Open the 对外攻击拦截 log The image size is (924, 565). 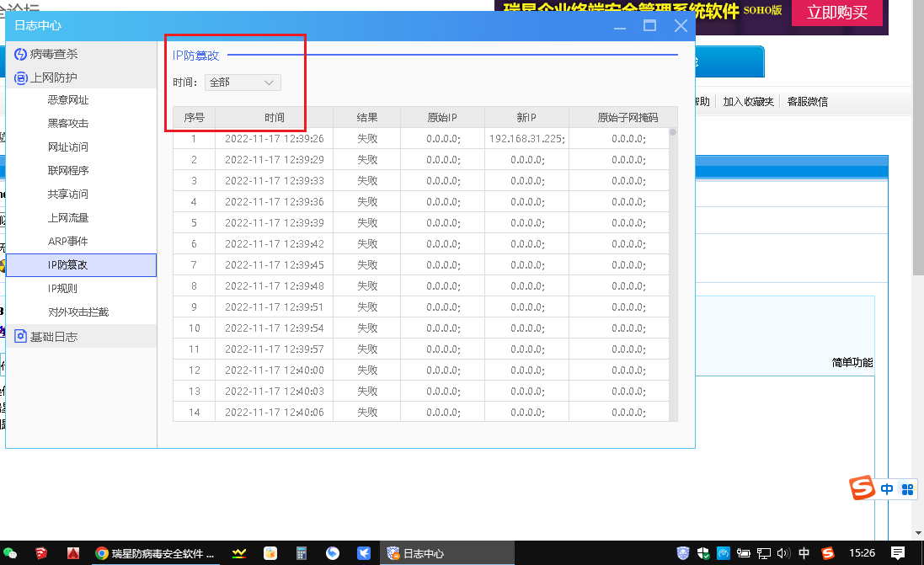click(78, 312)
